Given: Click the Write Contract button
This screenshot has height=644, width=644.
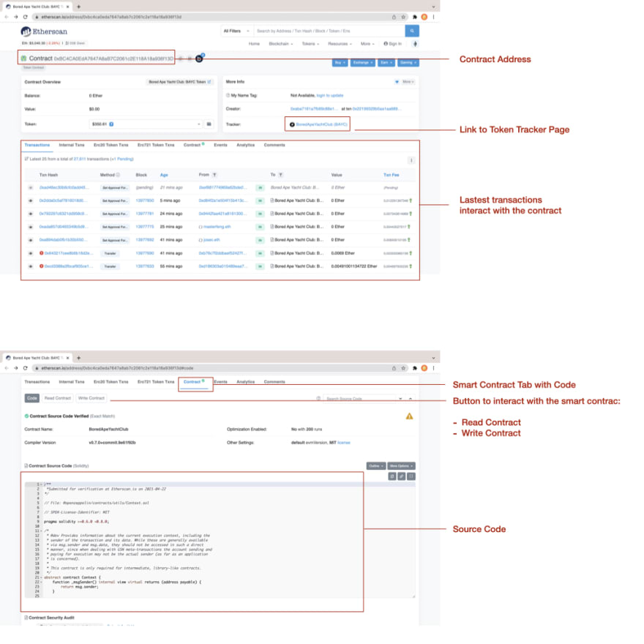Looking at the screenshot, I should [91, 398].
